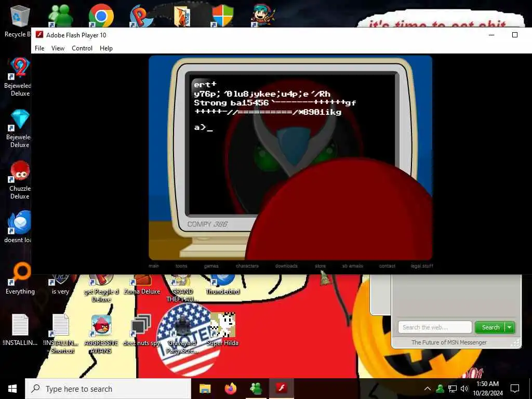Click the Compy 386 screen command prompt
The width and height of the screenshot is (532, 399).
[203, 128]
